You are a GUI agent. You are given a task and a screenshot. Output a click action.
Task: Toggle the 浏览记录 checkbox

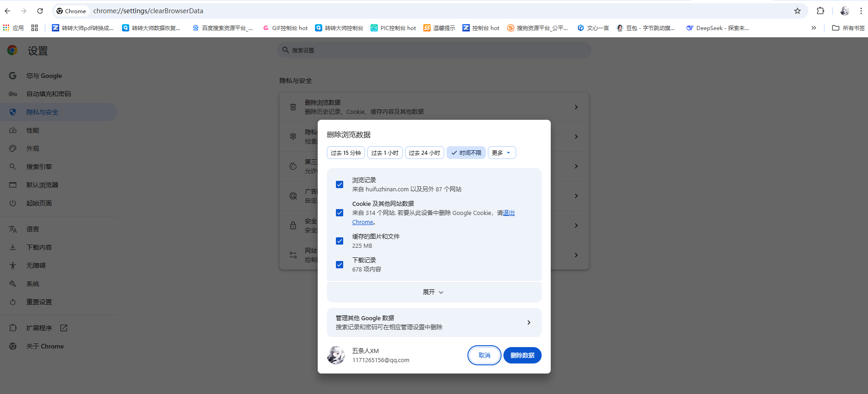click(x=340, y=184)
